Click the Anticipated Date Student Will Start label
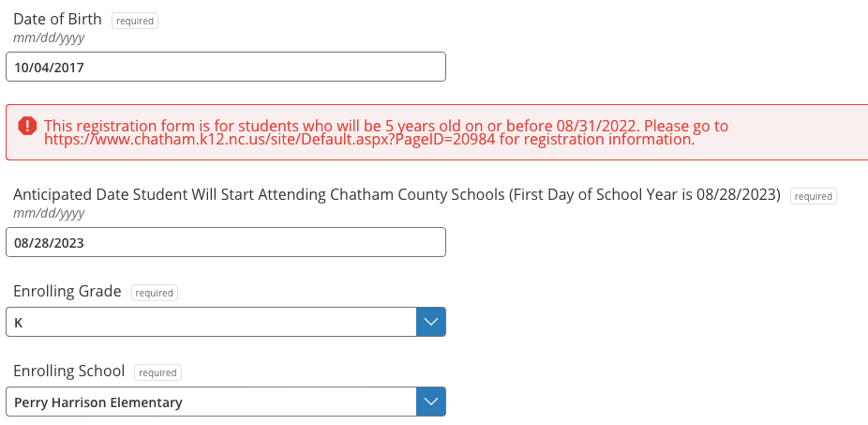868x425 pixels. pyautogui.click(x=397, y=195)
